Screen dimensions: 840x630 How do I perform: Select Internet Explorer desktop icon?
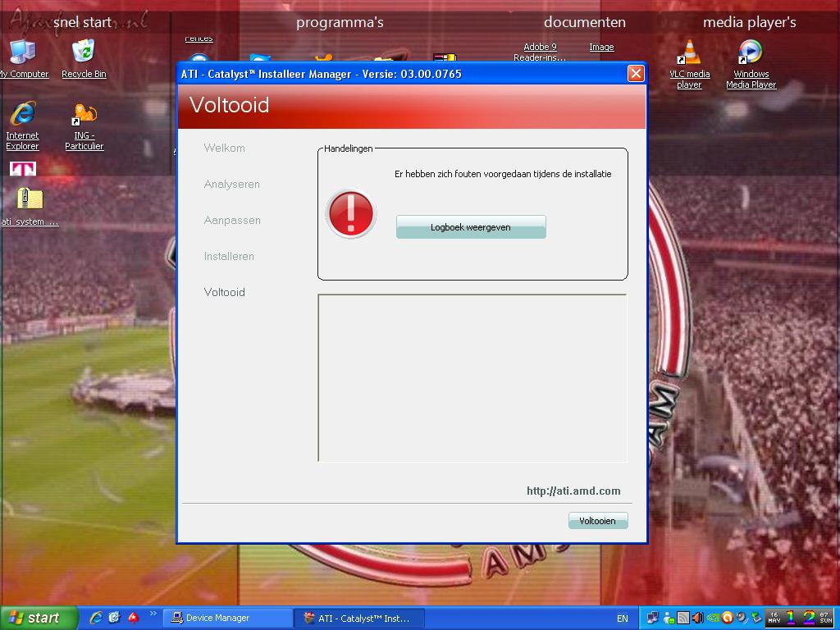coord(22,126)
